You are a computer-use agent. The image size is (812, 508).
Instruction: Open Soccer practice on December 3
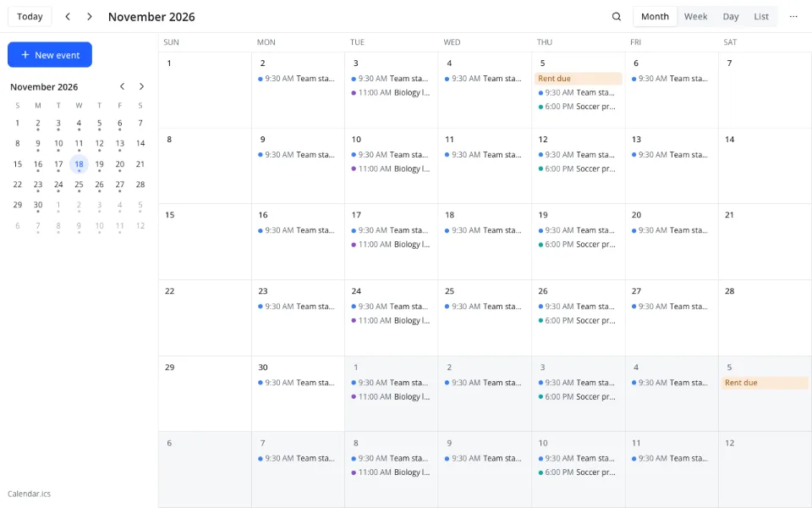(x=578, y=396)
